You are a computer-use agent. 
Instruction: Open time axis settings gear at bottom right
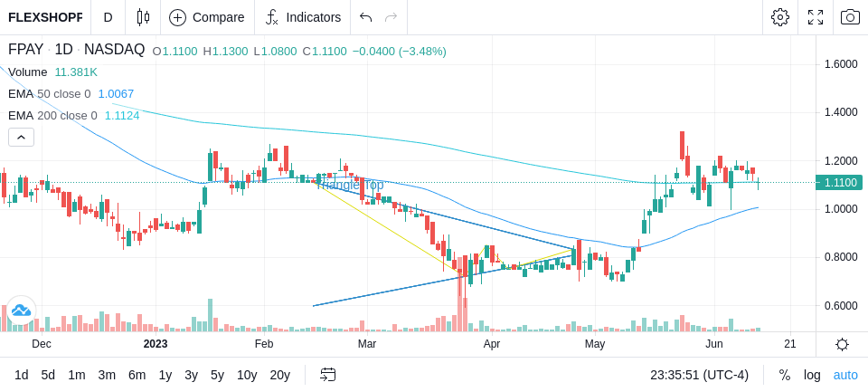842,345
